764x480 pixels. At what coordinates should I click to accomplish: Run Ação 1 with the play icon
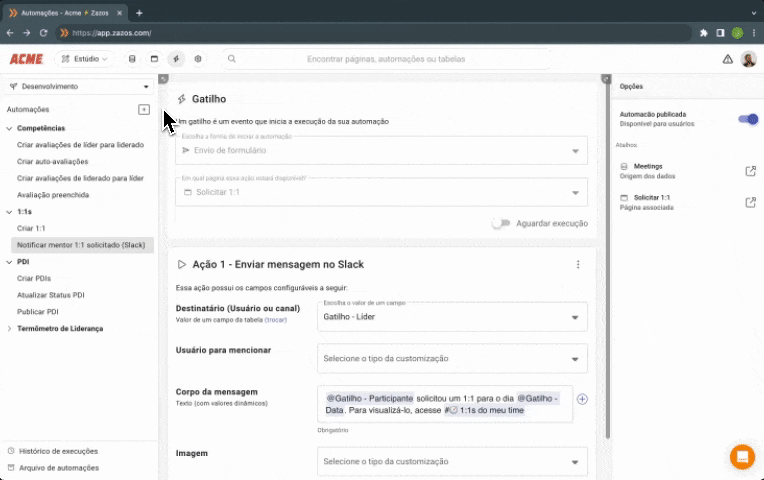(x=182, y=265)
